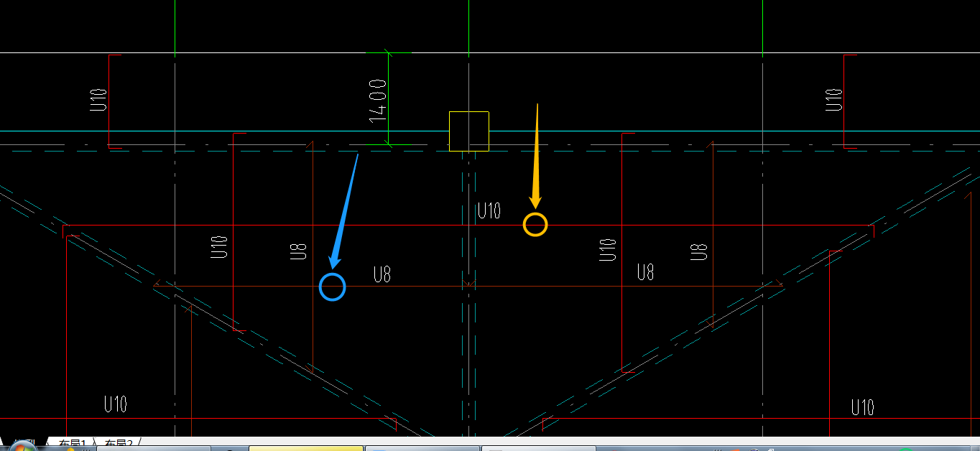Viewport: 980px width, 451px height.
Task: Select the horizontal U8 label right of the center axis
Action: pos(645,272)
